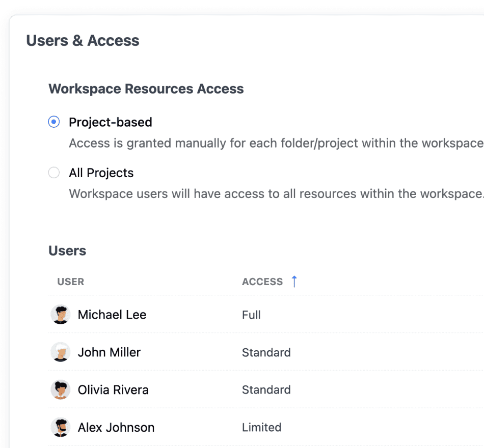This screenshot has width=484, height=448.
Task: Click Olivia Rivera's avatar picture
Action: (61, 390)
